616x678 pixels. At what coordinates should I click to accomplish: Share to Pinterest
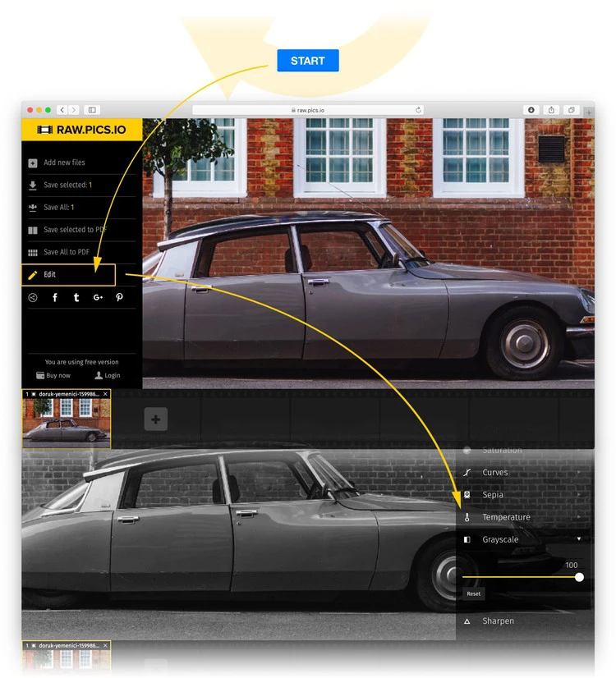click(x=119, y=297)
